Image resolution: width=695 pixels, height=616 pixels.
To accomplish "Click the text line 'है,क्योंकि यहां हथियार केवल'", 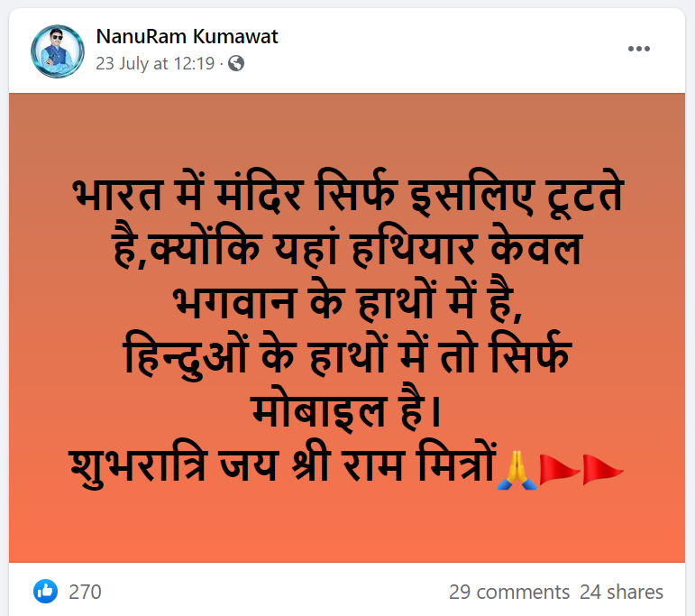I will click(348, 246).
